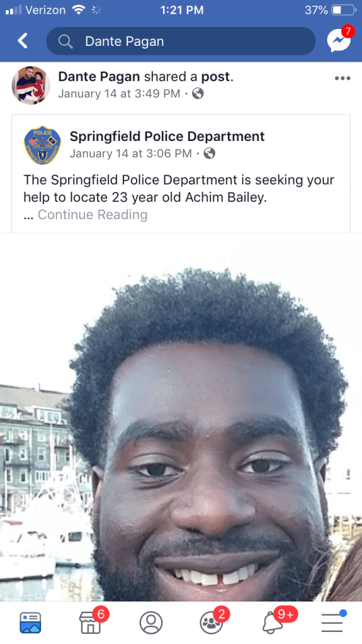The height and width of the screenshot is (644, 362).
Task: Expand post with Continue Reading
Action: point(92,215)
